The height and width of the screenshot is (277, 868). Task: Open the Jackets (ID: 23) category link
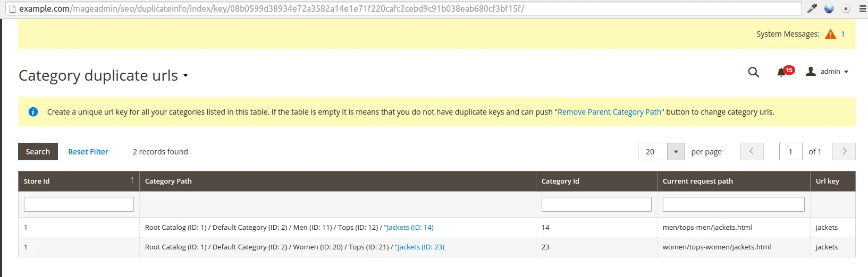click(x=420, y=247)
